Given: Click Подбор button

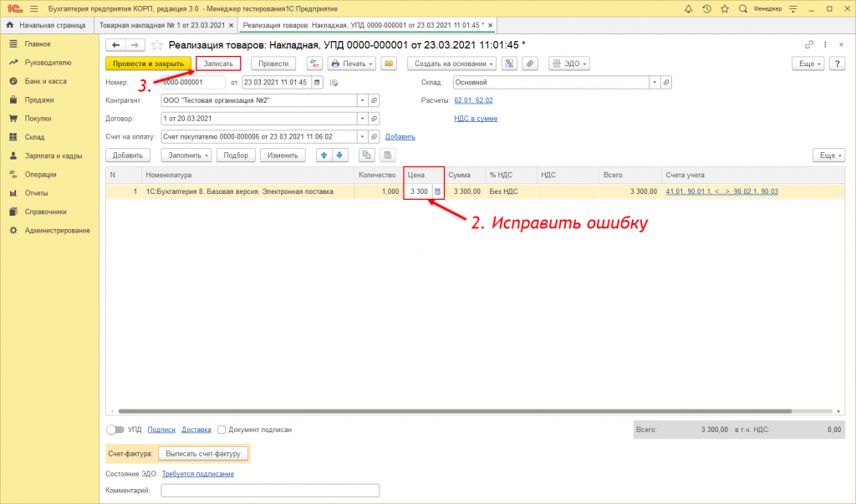Looking at the screenshot, I should coord(236,155).
